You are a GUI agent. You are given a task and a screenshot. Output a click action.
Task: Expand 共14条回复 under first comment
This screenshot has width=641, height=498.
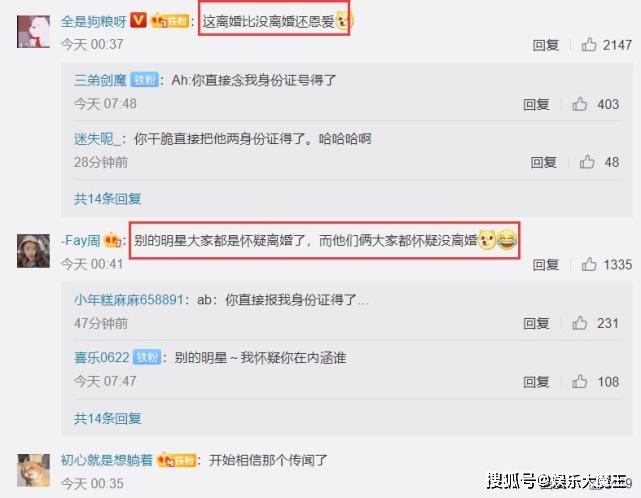pos(108,199)
